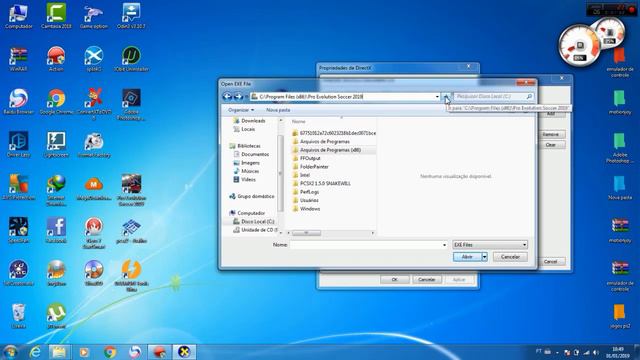Open Pro Evolution Soccer 2019 desktop shortcut
Viewport: 640px width, 360px height.
pyautogui.click(x=131, y=189)
